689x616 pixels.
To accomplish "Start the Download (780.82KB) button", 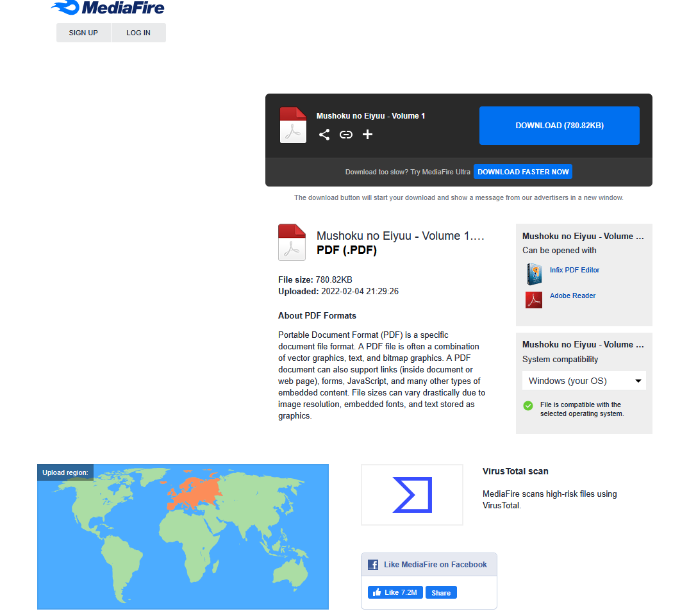I will (x=560, y=126).
